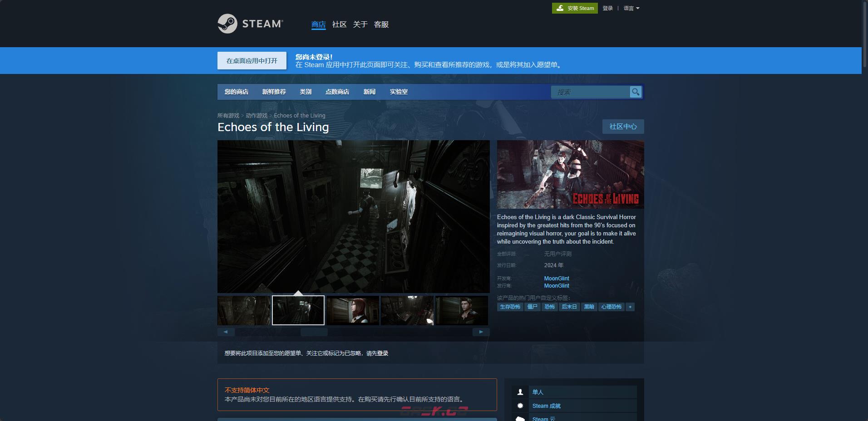Click the Steam achievements star icon
The width and height of the screenshot is (868, 421).
520,406
